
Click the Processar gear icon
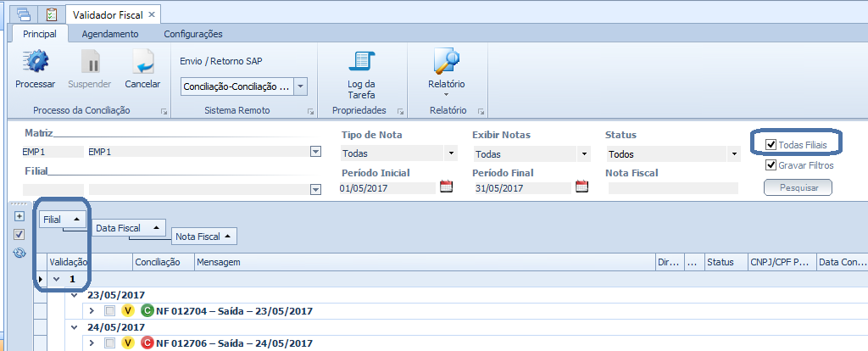35,63
